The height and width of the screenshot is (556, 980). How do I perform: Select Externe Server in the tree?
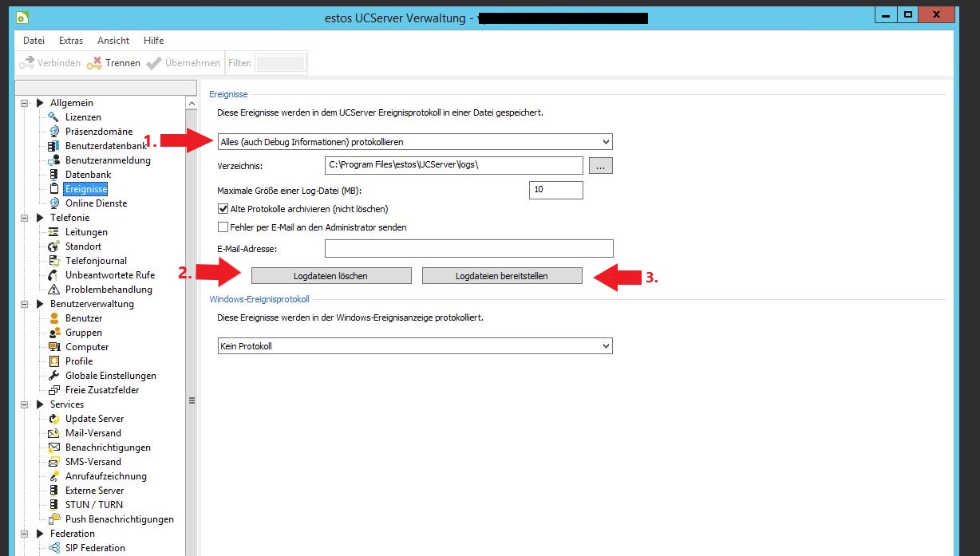(95, 491)
